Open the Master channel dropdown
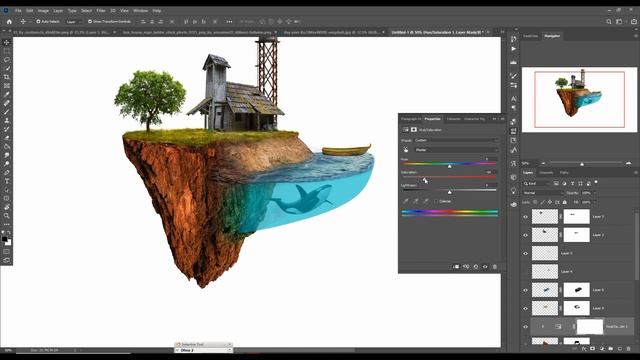 pyautogui.click(x=456, y=150)
